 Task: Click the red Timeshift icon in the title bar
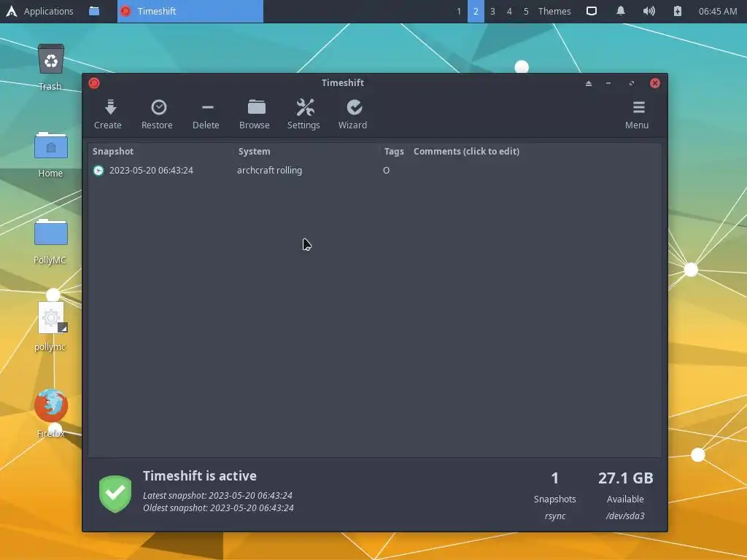(94, 83)
